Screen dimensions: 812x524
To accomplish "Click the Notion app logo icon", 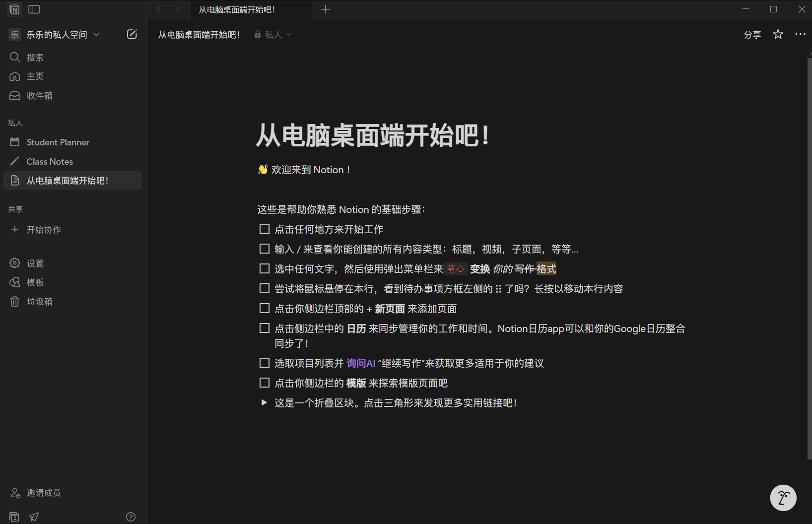I will 14,9.
